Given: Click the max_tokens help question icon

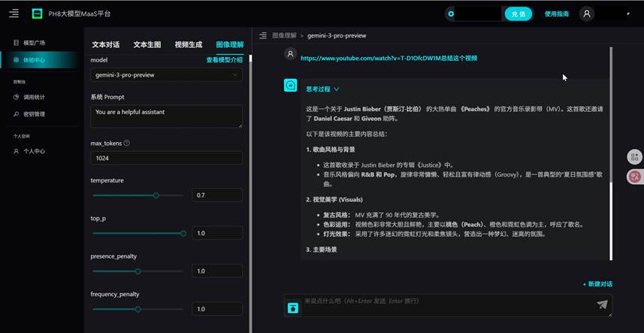Looking at the screenshot, I should click(126, 144).
